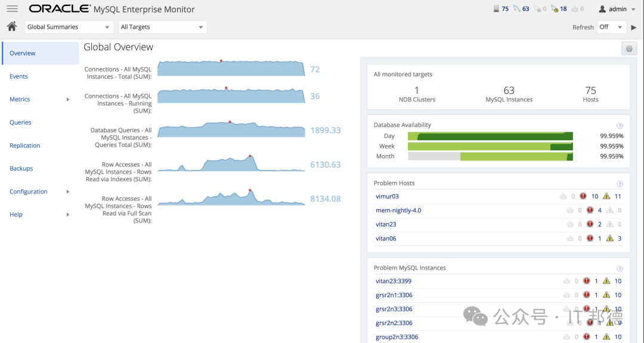Click flame icon in vitan23:3399 instance row
Image resolution: width=644 pixels, height=343 pixels.
(x=567, y=281)
